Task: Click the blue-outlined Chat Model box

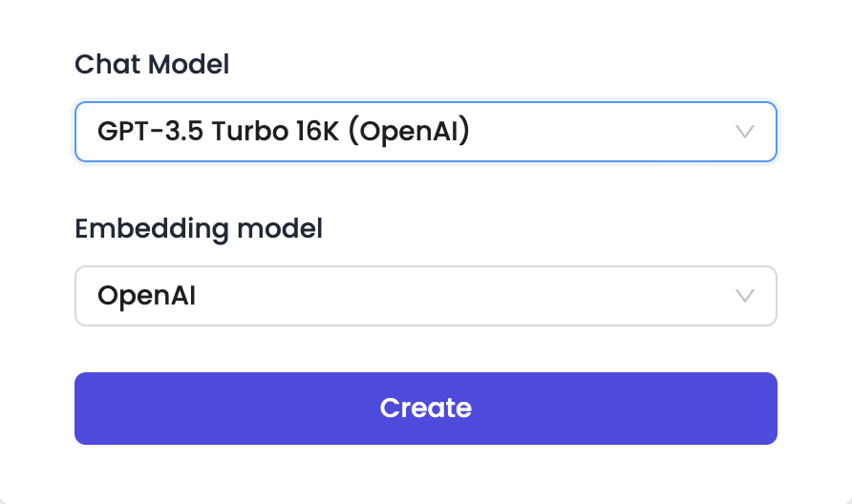Action: [x=425, y=132]
